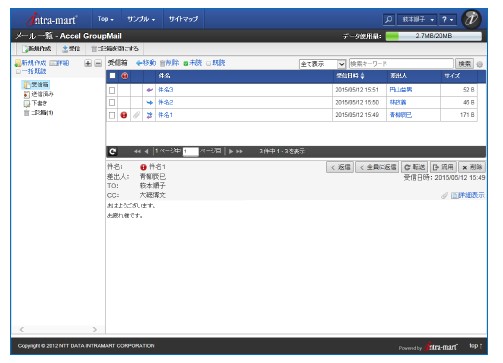Click 件名 column header
The image size is (503, 363).
(x=164, y=76)
